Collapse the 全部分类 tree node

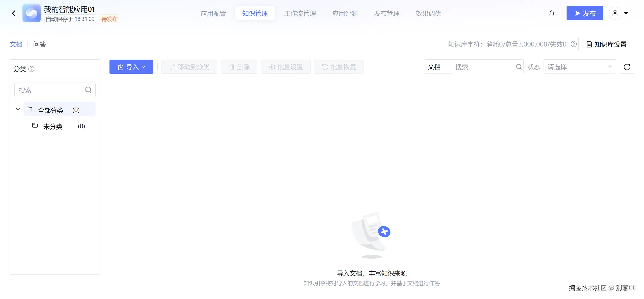[18, 109]
